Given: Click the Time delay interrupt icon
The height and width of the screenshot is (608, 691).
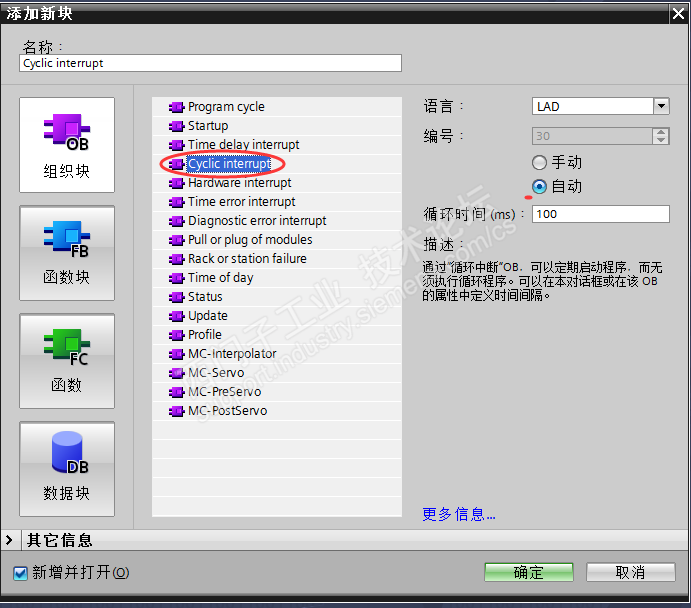Looking at the screenshot, I should 176,145.
